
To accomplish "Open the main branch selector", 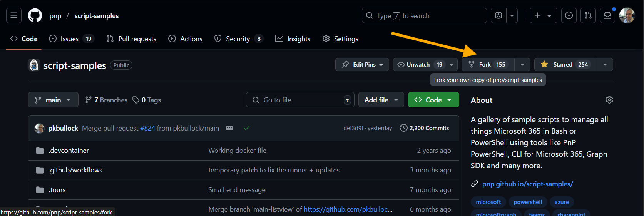I will (53, 100).
